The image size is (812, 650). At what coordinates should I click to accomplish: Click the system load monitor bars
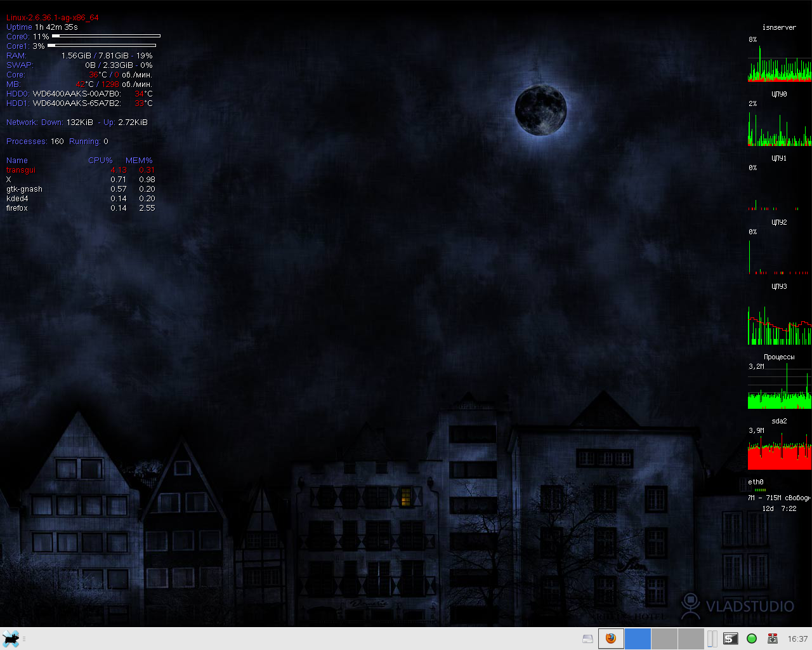click(712, 639)
